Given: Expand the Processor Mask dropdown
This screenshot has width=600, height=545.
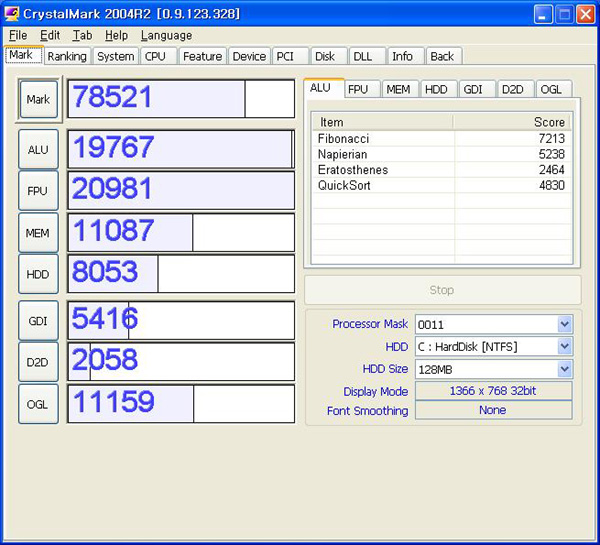Looking at the screenshot, I should point(565,325).
